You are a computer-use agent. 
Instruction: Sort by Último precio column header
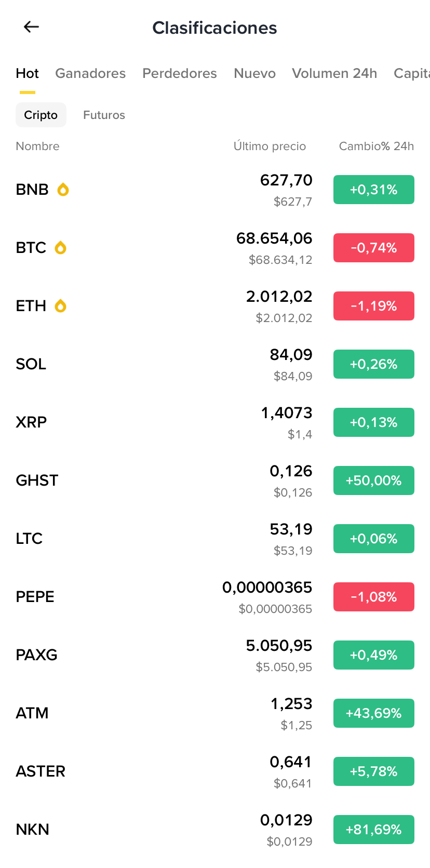(270, 146)
